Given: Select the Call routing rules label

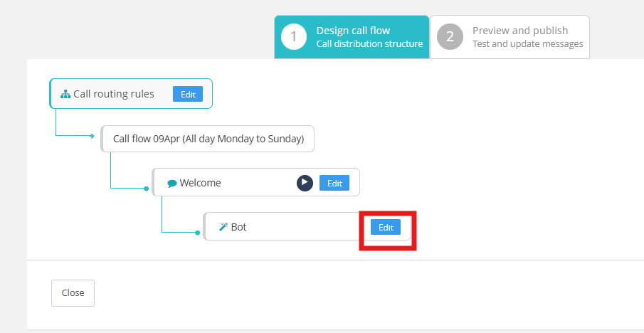Looking at the screenshot, I should coord(114,94).
